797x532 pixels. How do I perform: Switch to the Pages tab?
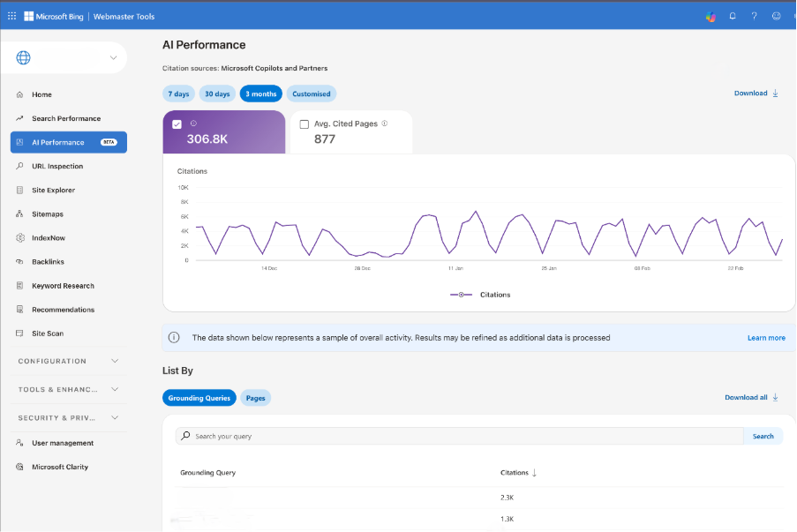255,397
